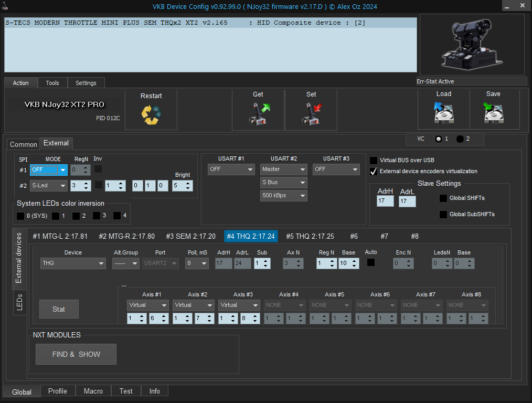This screenshot has width=532, height=403.
Task: Click the Get joystick icon
Action: point(258,114)
